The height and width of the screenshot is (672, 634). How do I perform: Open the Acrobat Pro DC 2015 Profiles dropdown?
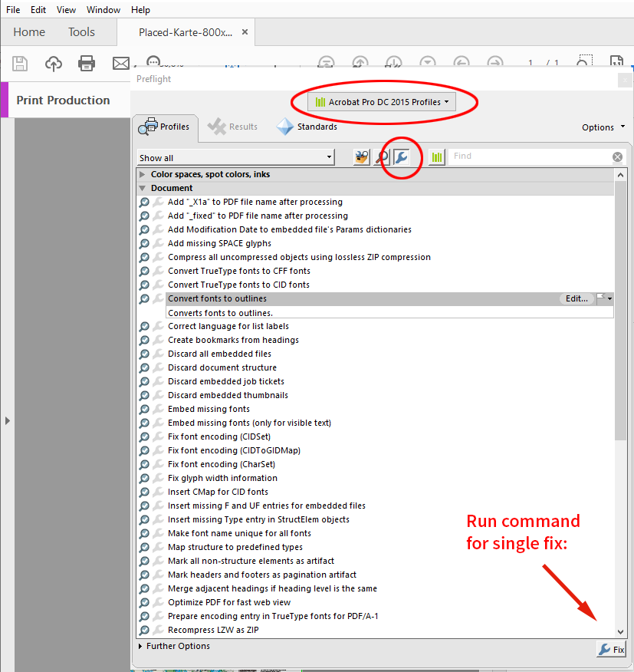[x=383, y=100]
